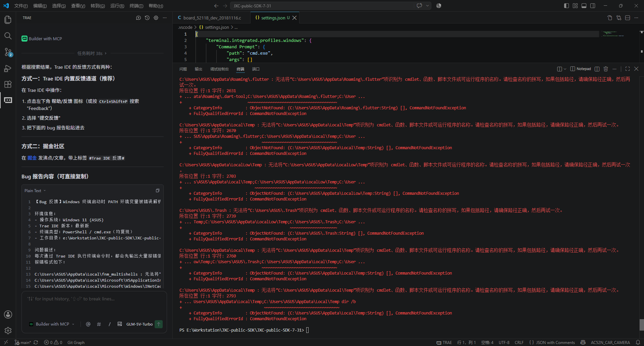
Task: Open chat history in the TRAE panel
Action: pyautogui.click(x=147, y=18)
